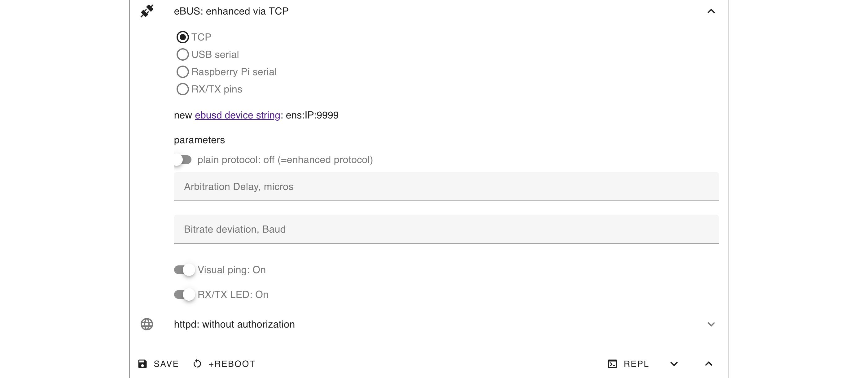The width and height of the screenshot is (868, 378).
Task: Click the eBUS plug connector icon
Action: point(147,11)
